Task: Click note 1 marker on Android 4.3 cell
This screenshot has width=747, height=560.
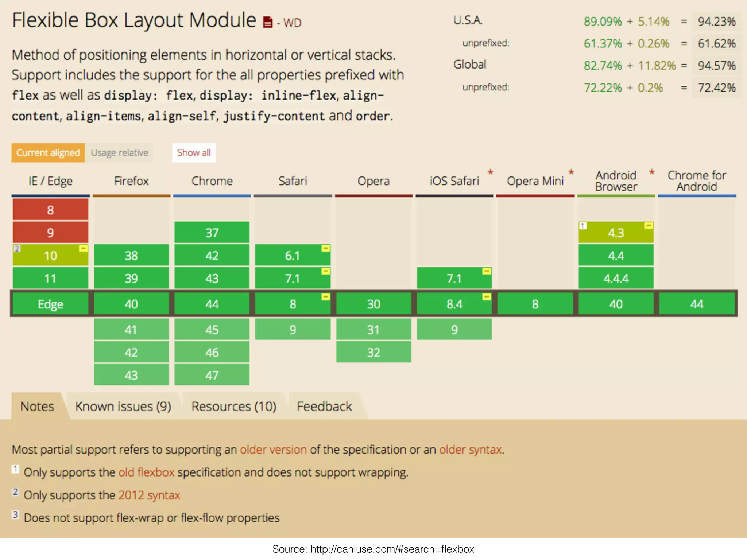Action: [x=583, y=226]
